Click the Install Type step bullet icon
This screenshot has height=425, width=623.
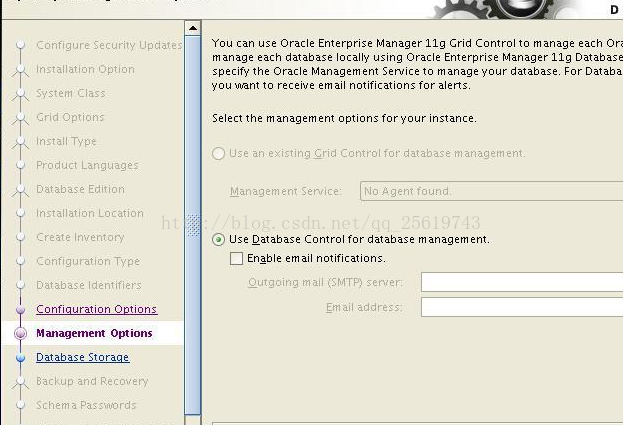[21, 142]
